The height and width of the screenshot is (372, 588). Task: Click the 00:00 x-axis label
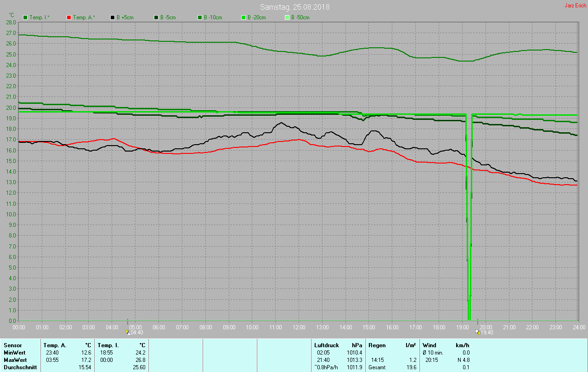pos(19,327)
